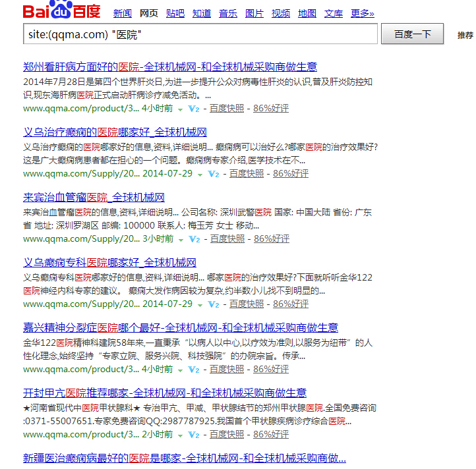This screenshot has width=476, height=469.
Task: Click 86%好评 under 来宾治血管瘤 result
Action: pos(272,238)
